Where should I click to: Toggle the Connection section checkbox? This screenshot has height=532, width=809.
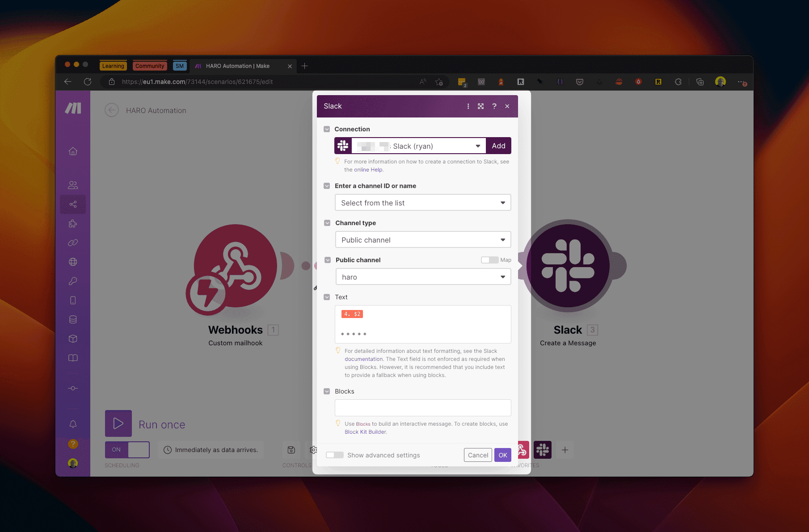(x=327, y=129)
